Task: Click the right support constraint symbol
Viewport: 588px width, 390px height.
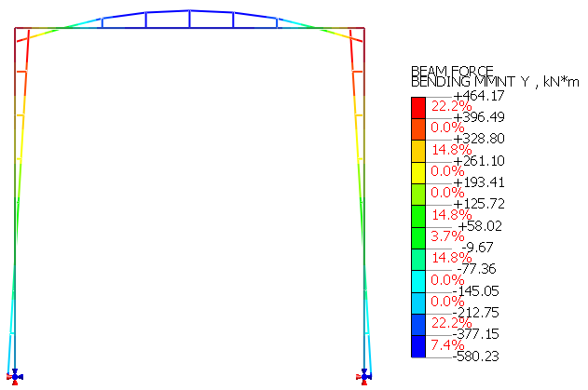Action: [x=363, y=377]
